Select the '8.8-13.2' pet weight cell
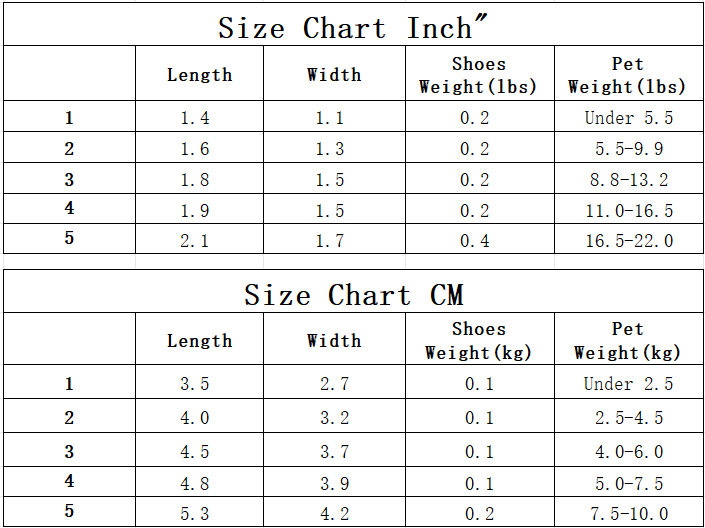705x528 pixels. click(x=628, y=180)
